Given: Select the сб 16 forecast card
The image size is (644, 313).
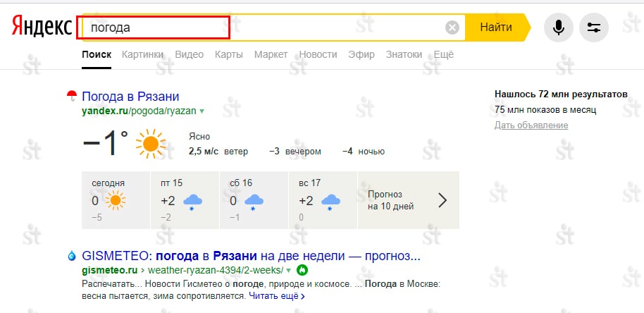Looking at the screenshot, I should click(254, 200).
